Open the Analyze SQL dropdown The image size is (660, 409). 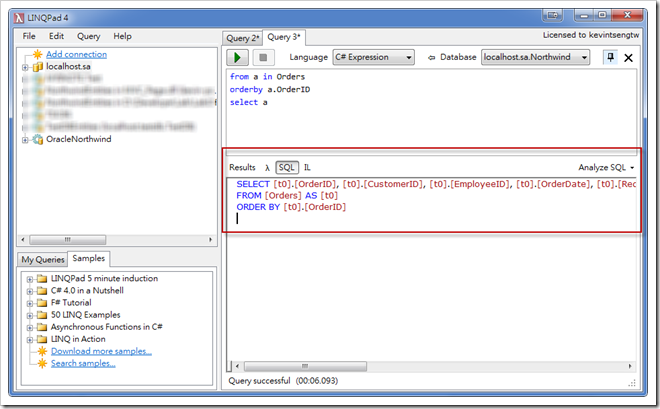606,167
